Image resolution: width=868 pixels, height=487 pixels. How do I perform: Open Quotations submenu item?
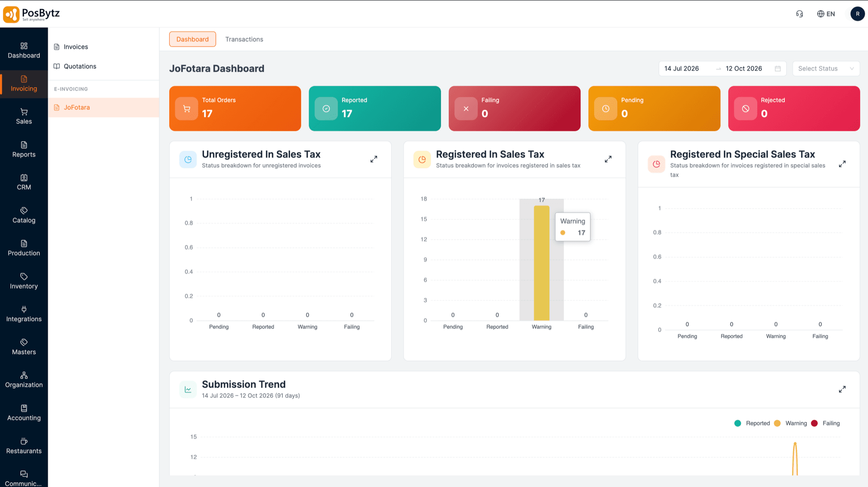click(103, 66)
